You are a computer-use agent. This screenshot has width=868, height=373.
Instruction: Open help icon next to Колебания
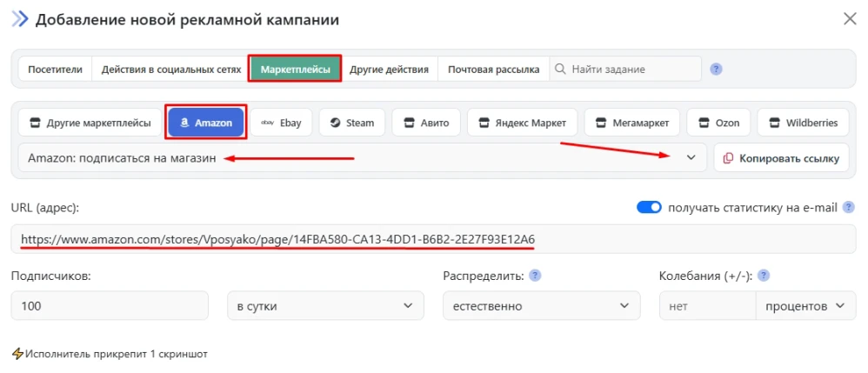click(764, 276)
